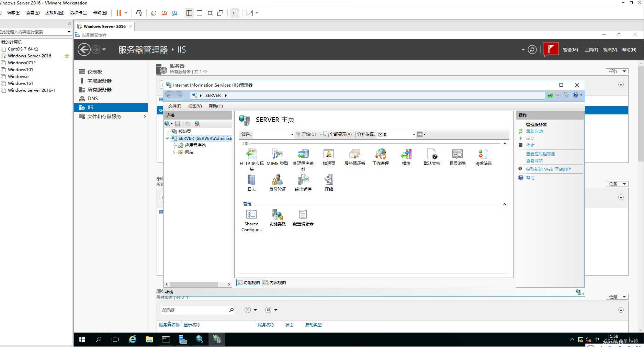Open File Explorer from taskbar
The width and height of the screenshot is (644, 347).
pos(149,339)
